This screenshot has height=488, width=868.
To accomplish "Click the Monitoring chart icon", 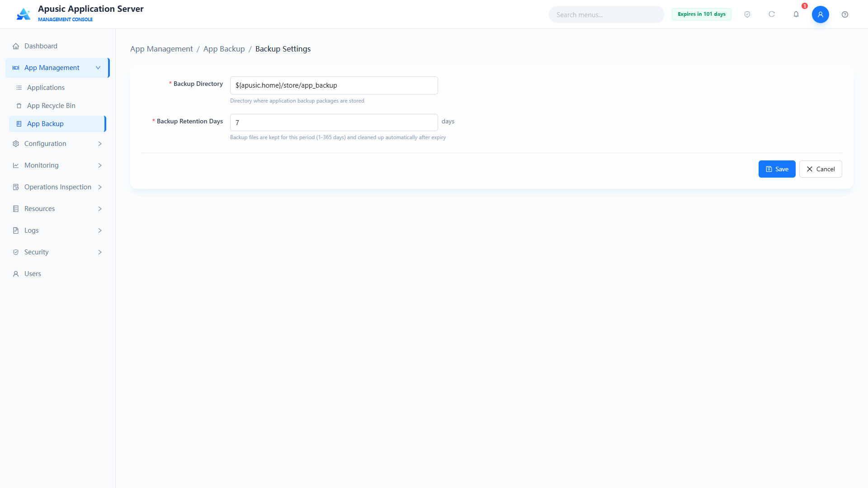I will (16, 165).
